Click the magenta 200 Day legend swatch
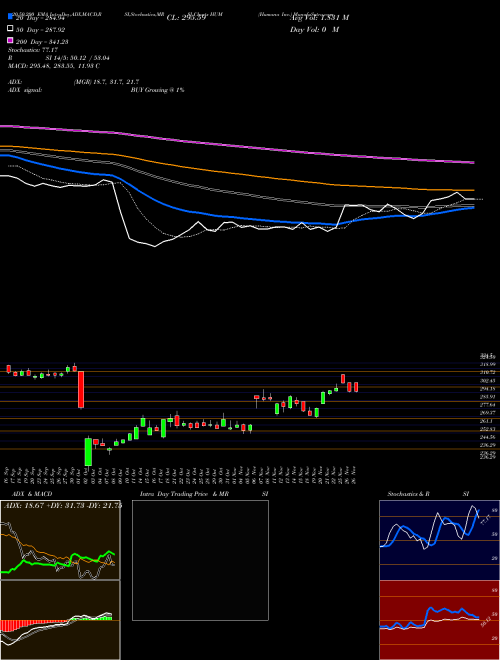Viewport: 500px width, 660px height. coord(10,40)
